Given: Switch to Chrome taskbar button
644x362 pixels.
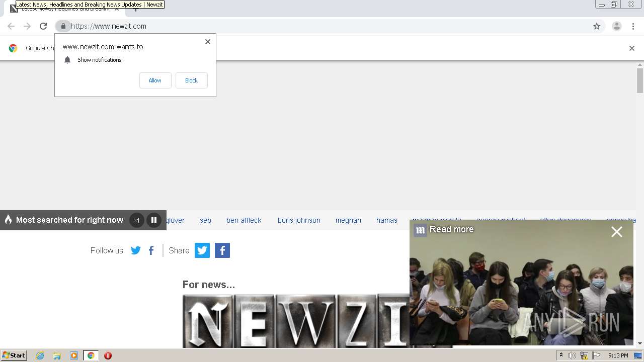Looking at the screenshot, I should pyautogui.click(x=91, y=355).
